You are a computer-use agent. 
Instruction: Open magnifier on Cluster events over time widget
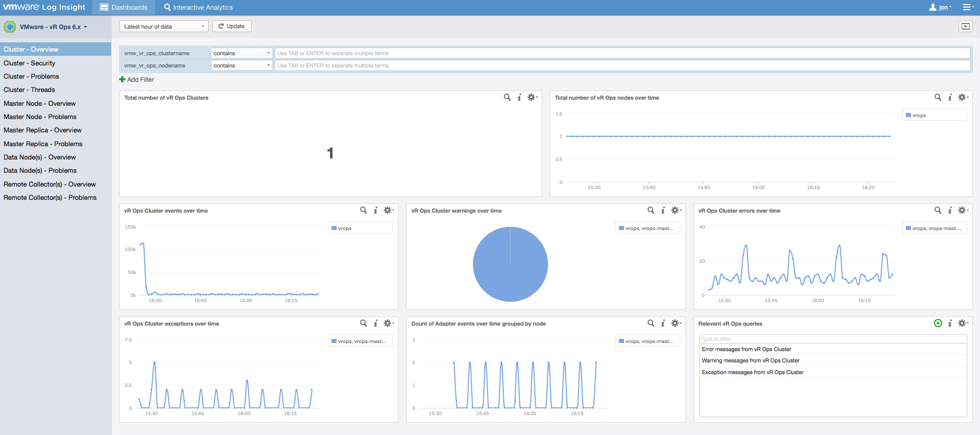[x=363, y=210]
